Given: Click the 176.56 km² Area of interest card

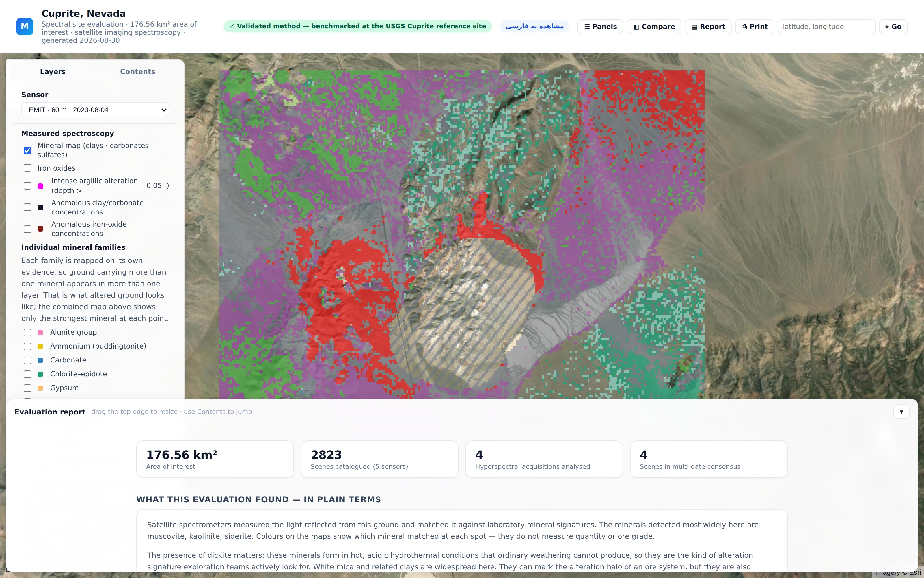Looking at the screenshot, I should point(215,459).
